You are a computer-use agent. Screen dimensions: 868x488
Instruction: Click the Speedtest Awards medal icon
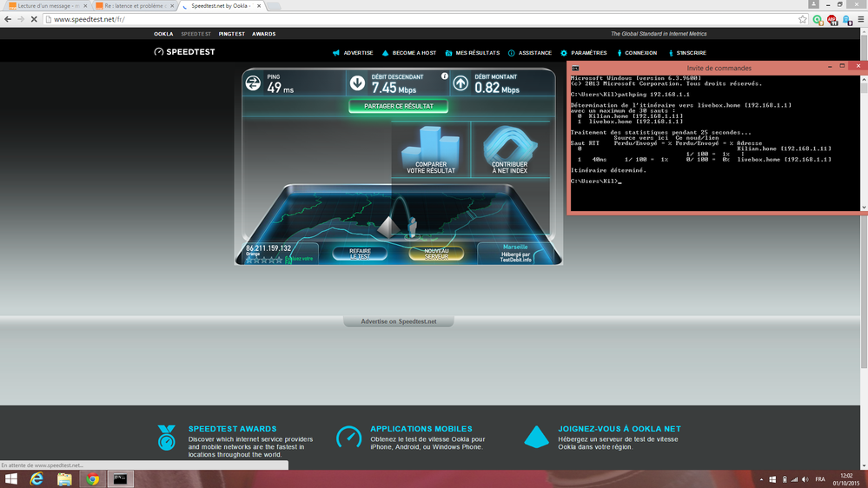[x=166, y=437]
